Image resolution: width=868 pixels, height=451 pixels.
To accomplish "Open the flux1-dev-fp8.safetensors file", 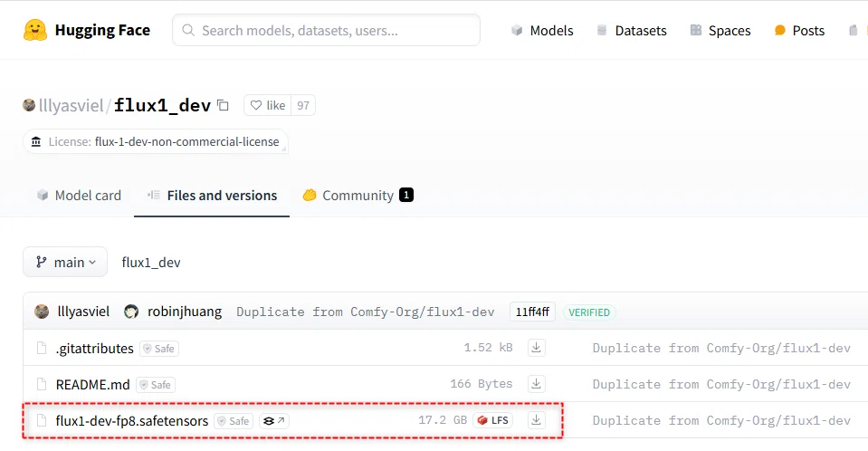I will (x=132, y=421).
